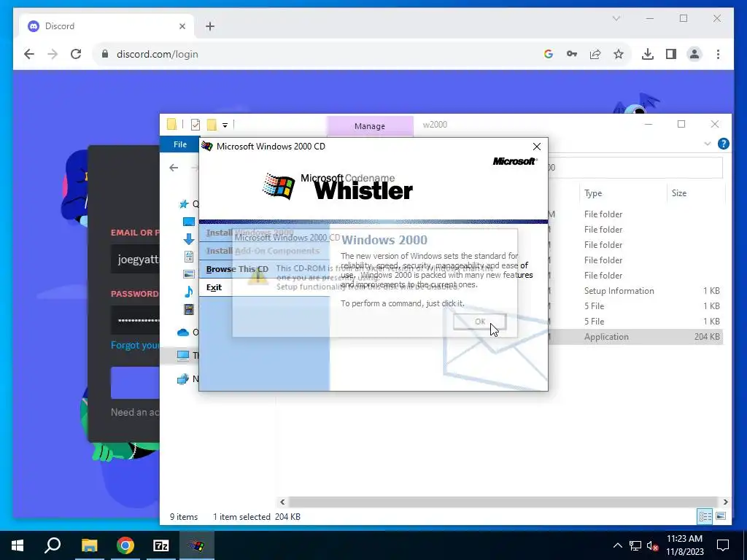Viewport: 747px width, 560px height.
Task: Reload the Discord page
Action: click(x=76, y=54)
